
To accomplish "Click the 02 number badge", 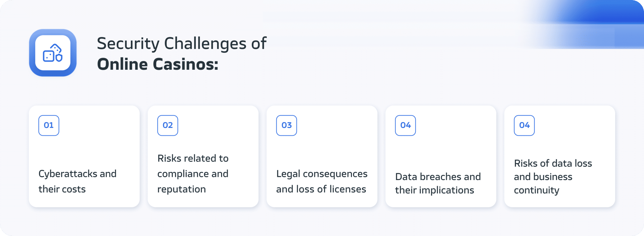I will coord(168,125).
